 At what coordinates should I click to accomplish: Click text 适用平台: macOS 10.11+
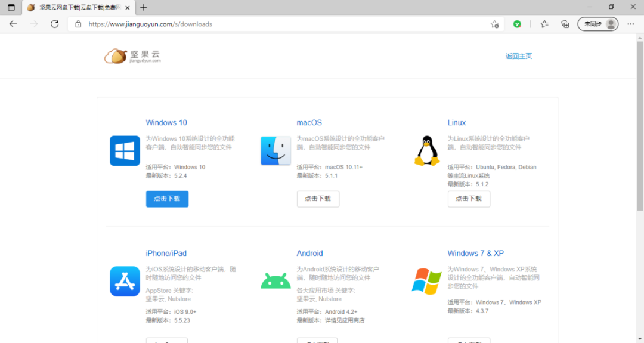(x=329, y=167)
